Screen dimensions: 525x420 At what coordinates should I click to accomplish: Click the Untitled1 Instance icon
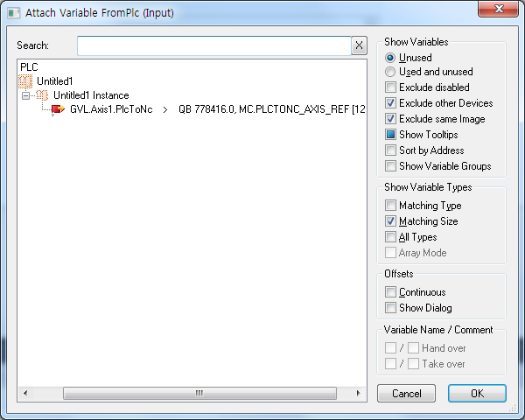(42, 95)
